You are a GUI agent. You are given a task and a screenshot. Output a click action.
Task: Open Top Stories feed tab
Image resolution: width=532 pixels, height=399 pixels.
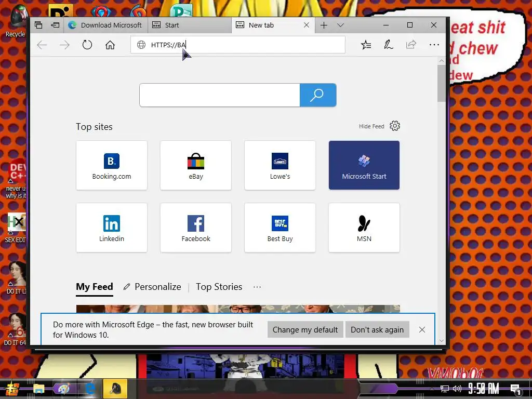219,287
